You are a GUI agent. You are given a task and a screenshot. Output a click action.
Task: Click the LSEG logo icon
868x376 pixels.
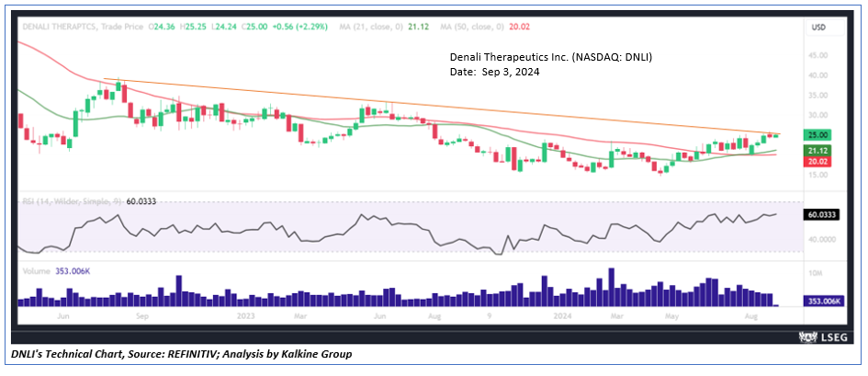pos(807,336)
